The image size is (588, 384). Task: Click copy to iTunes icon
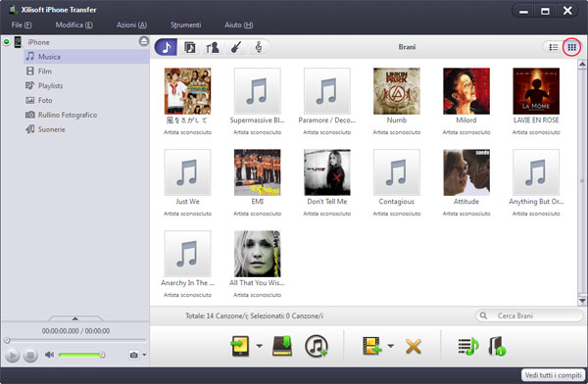click(317, 346)
